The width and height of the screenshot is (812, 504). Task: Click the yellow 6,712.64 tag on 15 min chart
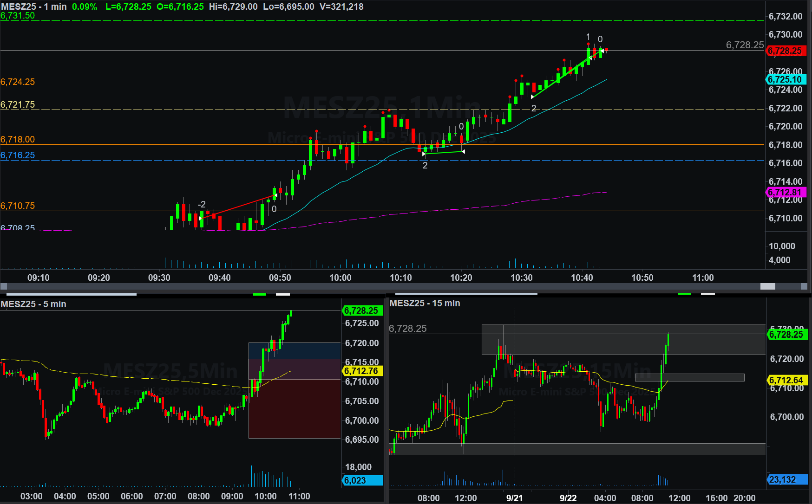(x=787, y=380)
